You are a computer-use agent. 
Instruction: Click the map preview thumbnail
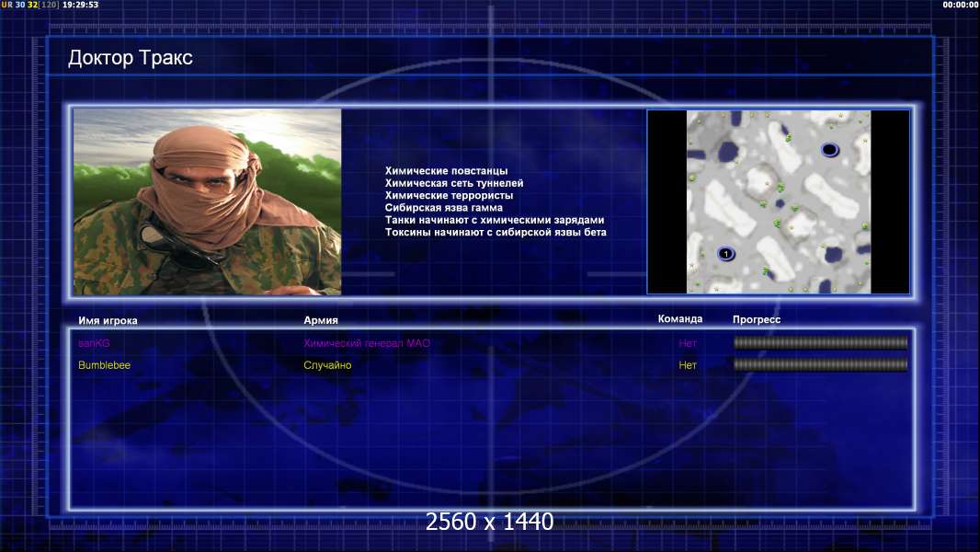(x=778, y=201)
